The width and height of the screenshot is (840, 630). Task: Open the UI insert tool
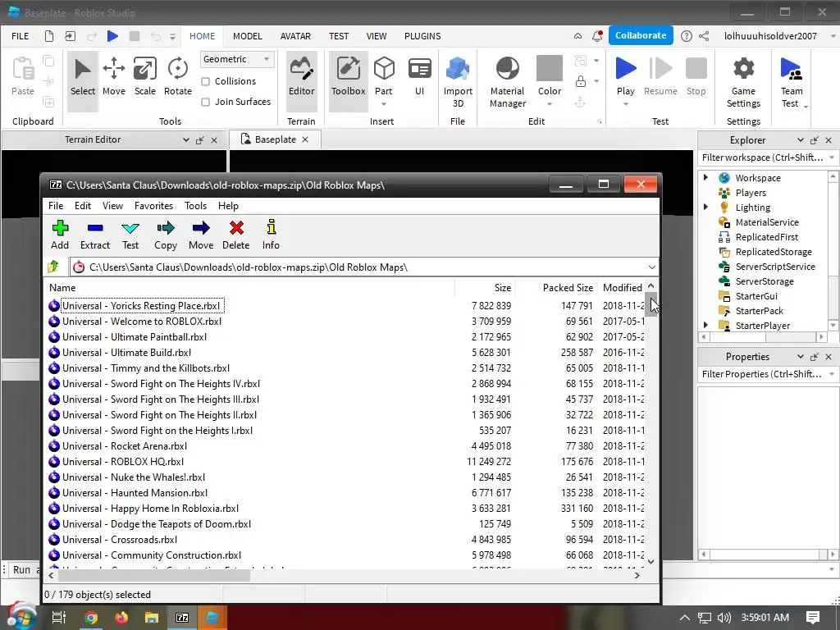click(419, 78)
